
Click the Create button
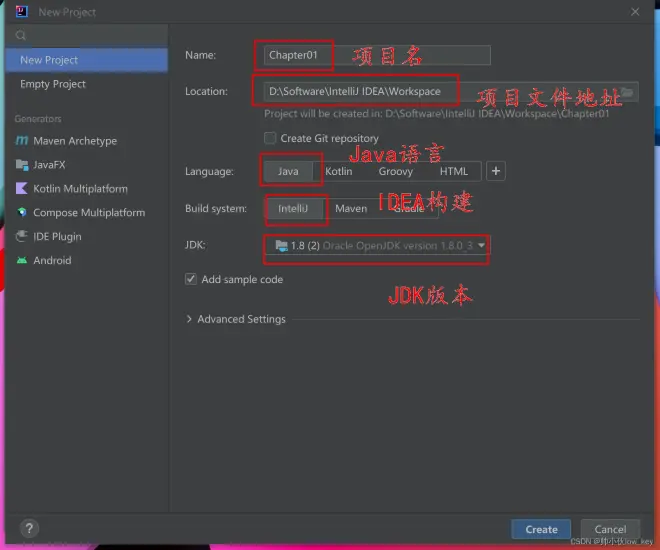tap(541, 529)
